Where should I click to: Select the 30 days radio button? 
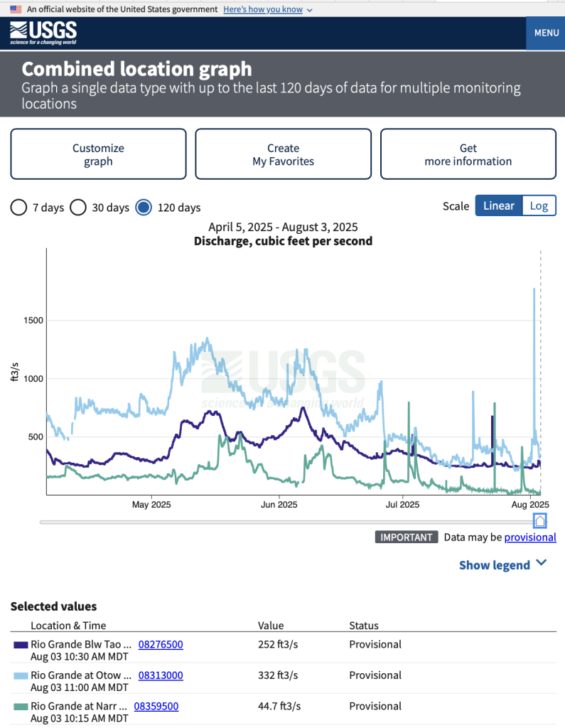pyautogui.click(x=78, y=208)
